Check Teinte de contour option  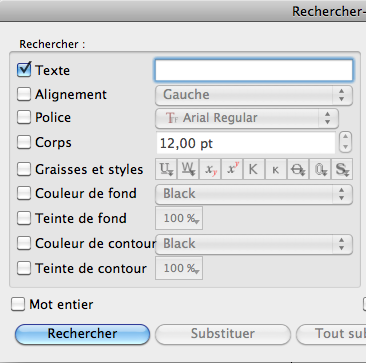24,268
